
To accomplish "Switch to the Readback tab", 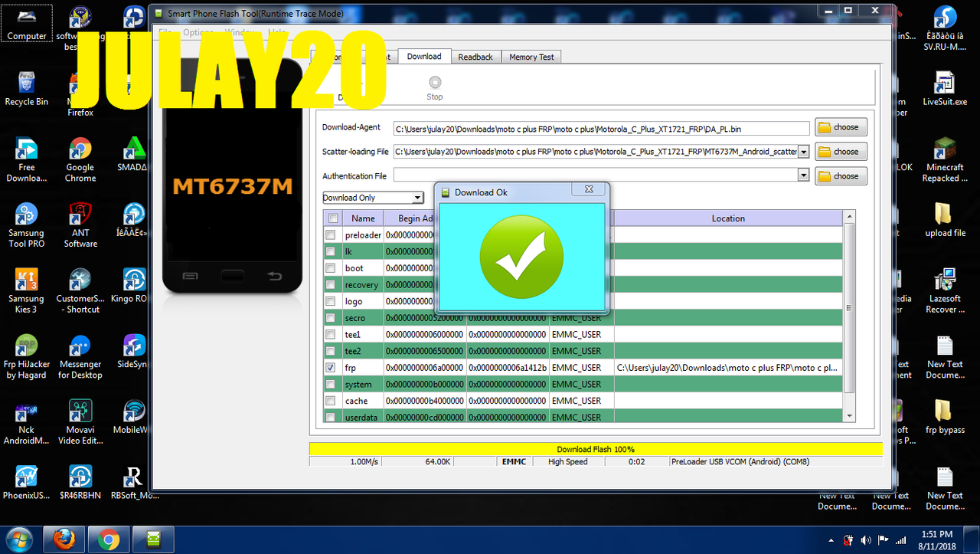I will pyautogui.click(x=475, y=57).
